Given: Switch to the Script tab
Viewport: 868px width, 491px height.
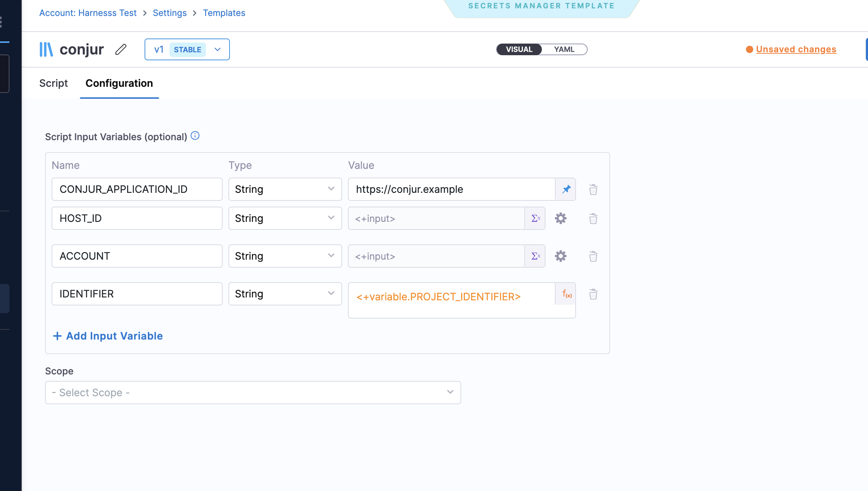Looking at the screenshot, I should click(x=53, y=83).
